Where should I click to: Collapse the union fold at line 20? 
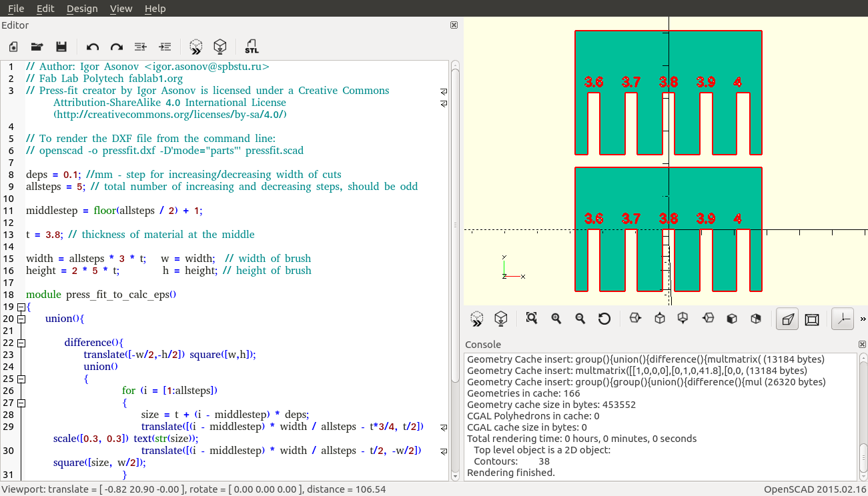pyautogui.click(x=21, y=319)
